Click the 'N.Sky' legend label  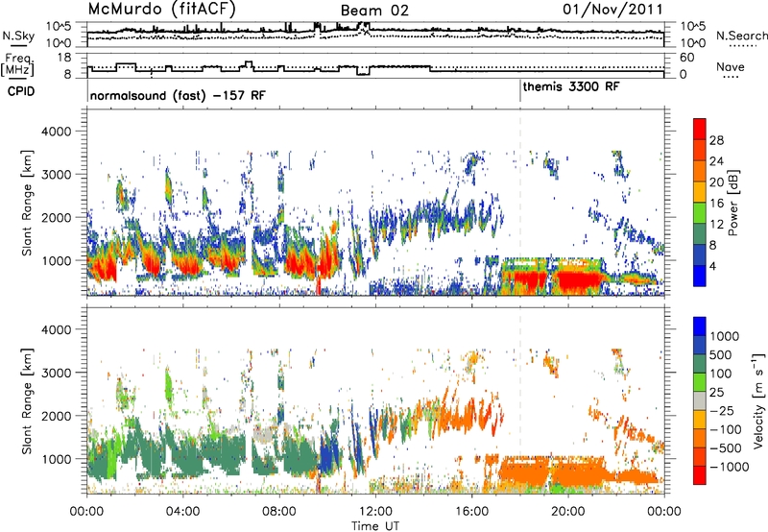pyautogui.click(x=18, y=36)
